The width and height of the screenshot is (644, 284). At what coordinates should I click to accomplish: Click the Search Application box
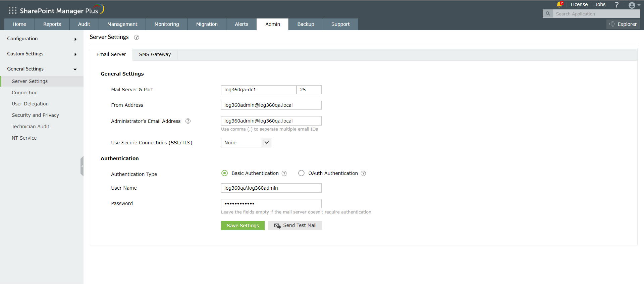point(596,14)
